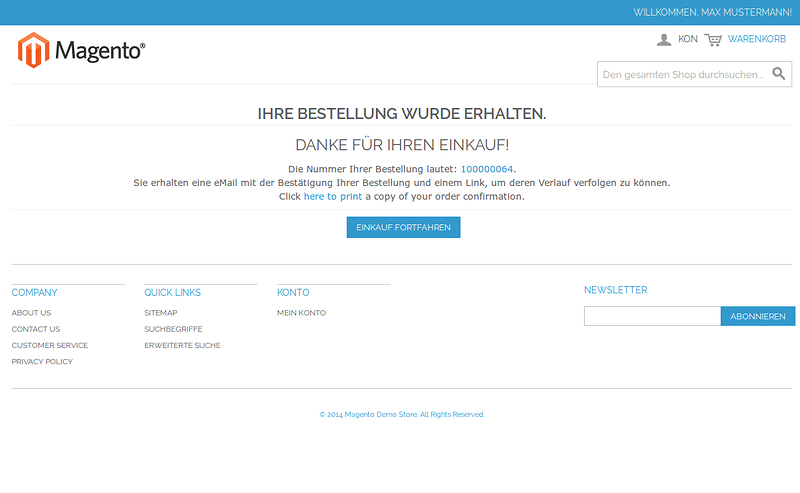The height and width of the screenshot is (493, 800).
Task: Click the search magnifier icon
Action: pos(779,74)
